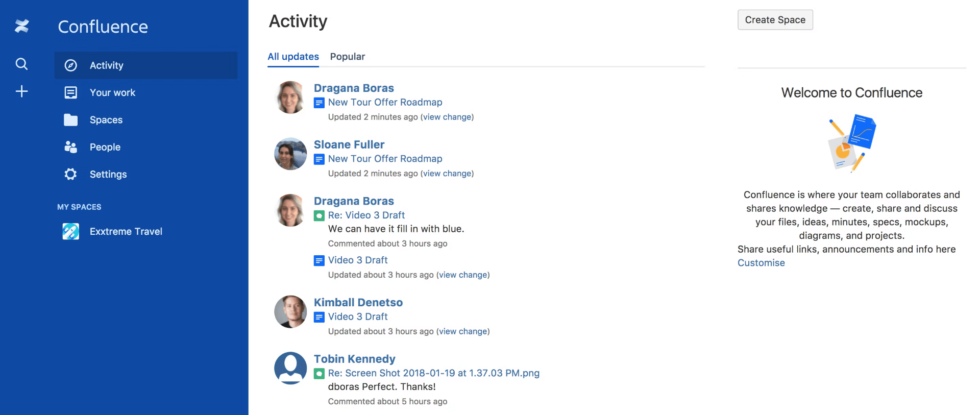Open People in the sidebar
The image size is (980, 415).
click(x=146, y=147)
